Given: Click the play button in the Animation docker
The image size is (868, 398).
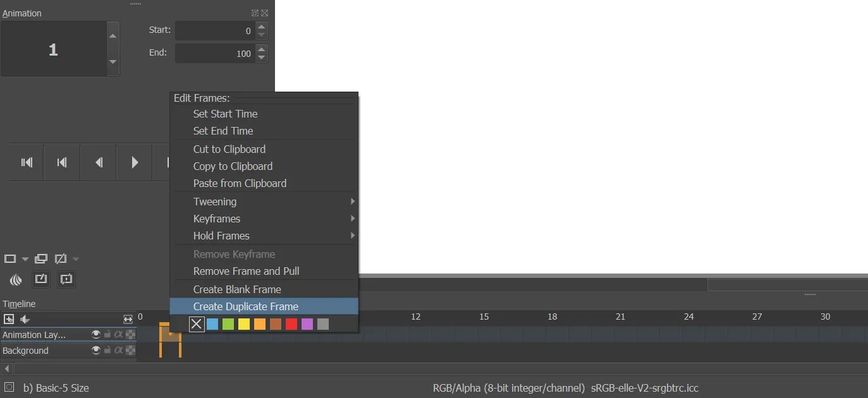Looking at the screenshot, I should [x=135, y=162].
